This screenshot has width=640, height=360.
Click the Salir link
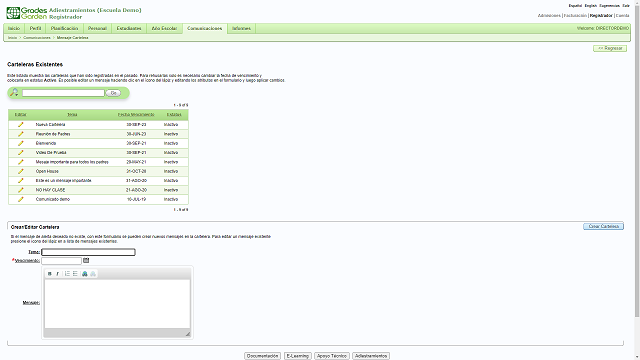click(x=626, y=6)
